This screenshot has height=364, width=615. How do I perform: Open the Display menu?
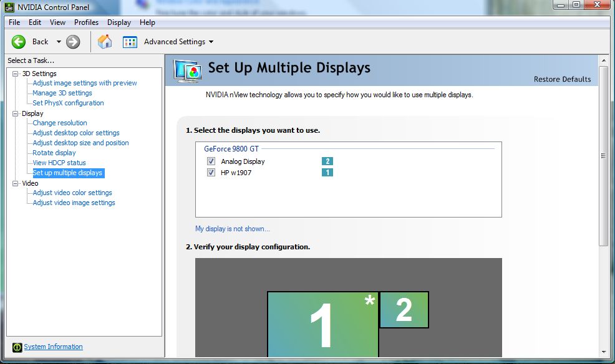click(x=119, y=22)
